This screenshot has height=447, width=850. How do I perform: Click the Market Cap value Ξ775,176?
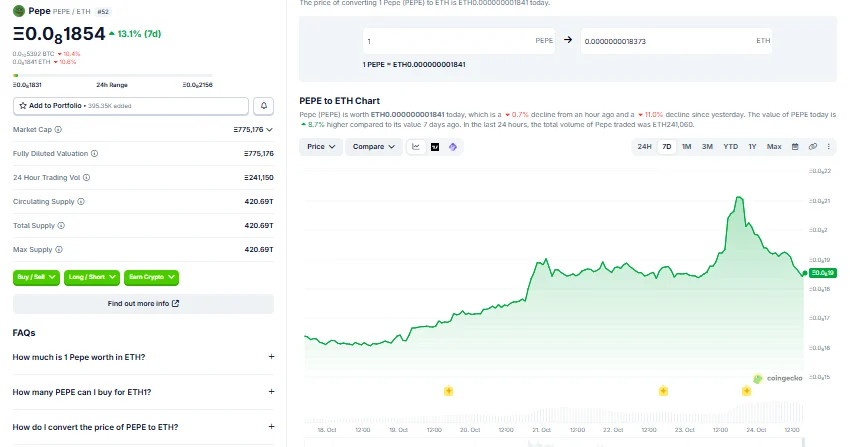[248, 129]
